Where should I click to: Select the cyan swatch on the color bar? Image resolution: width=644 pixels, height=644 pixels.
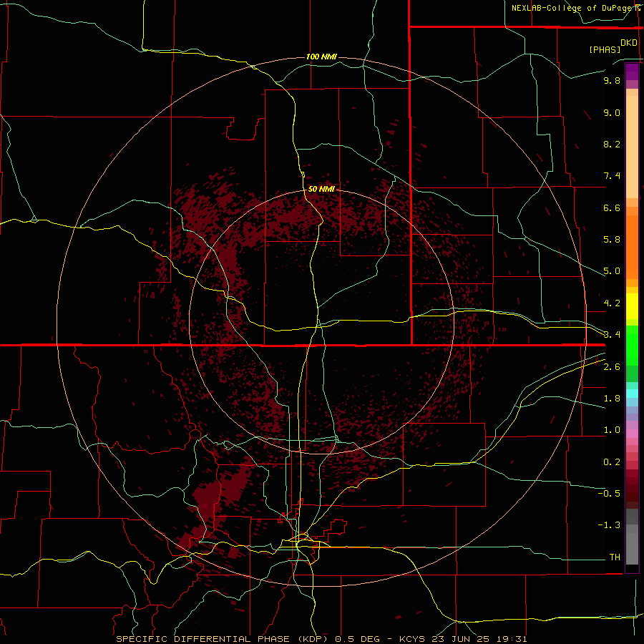[x=632, y=394]
